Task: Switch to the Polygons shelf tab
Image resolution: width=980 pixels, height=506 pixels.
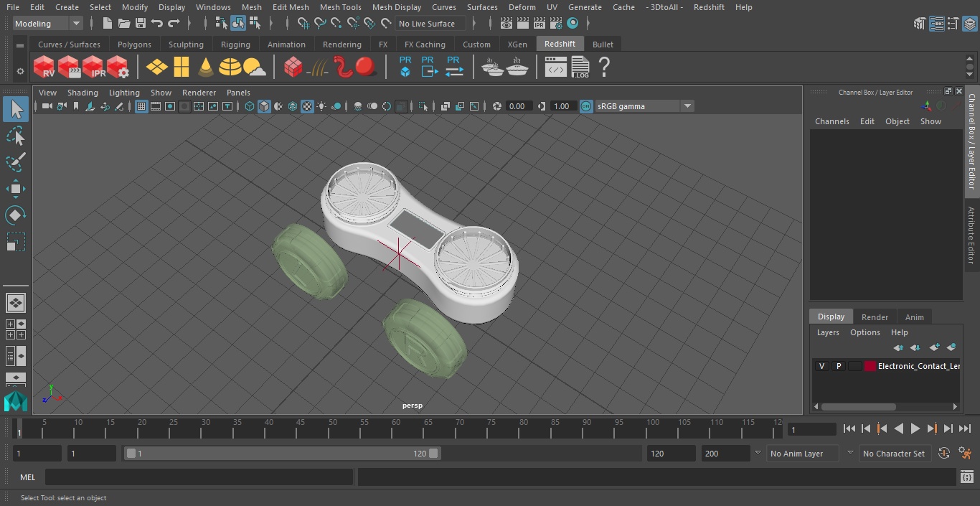Action: pos(134,44)
